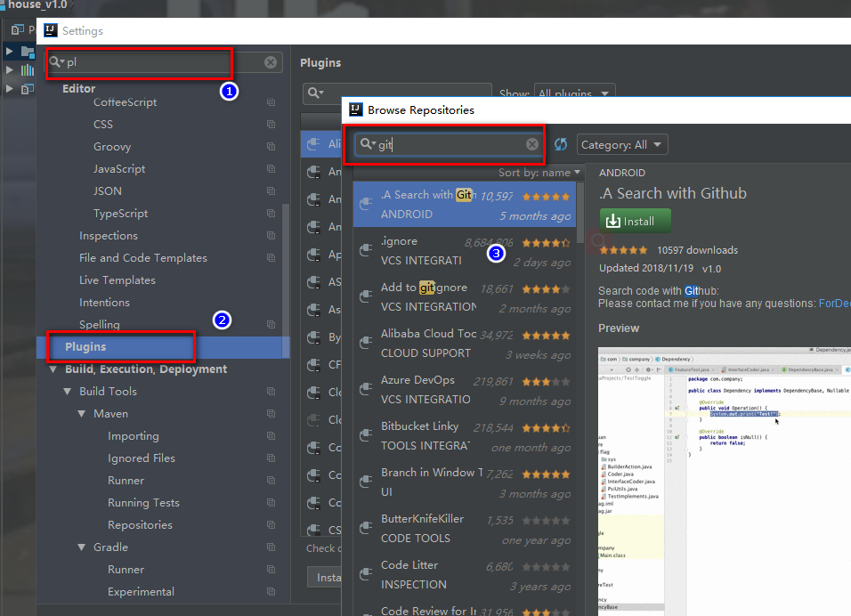The image size is (851, 616).
Task: Open the TypeScript settings item
Action: (x=120, y=214)
